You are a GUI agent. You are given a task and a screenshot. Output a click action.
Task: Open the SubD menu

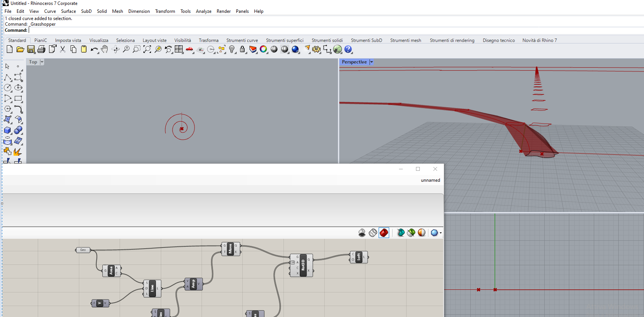pyautogui.click(x=86, y=11)
